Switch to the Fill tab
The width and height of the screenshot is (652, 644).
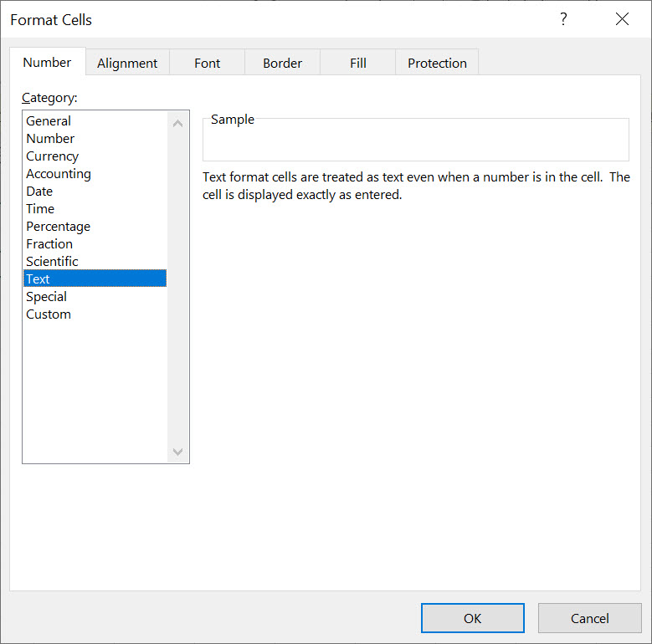(x=357, y=64)
